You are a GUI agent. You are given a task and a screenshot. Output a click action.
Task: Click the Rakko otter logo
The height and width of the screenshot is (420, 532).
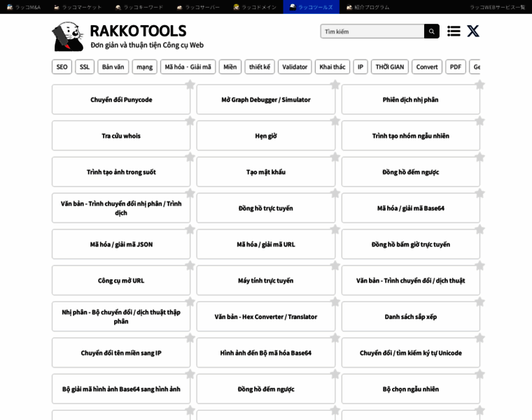tap(67, 36)
